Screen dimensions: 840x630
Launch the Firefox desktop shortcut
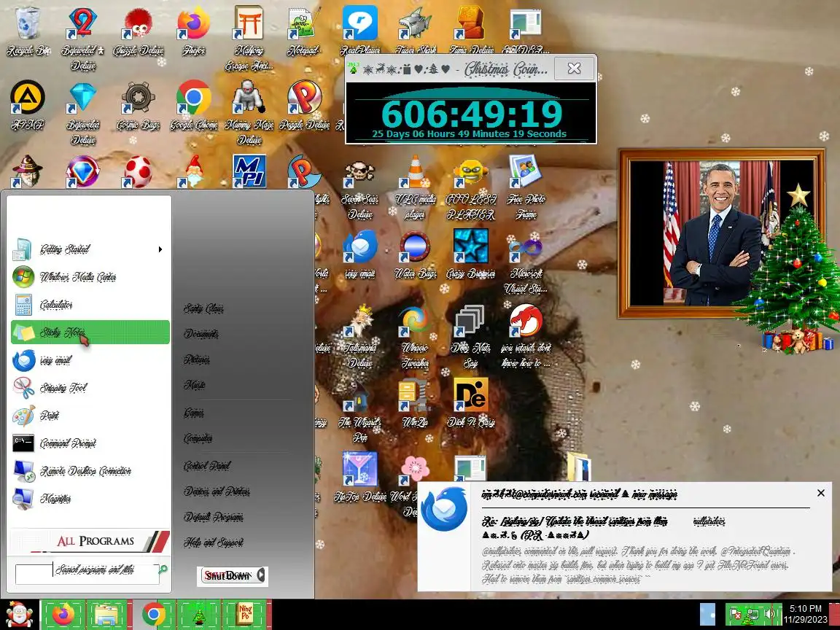coord(193,31)
